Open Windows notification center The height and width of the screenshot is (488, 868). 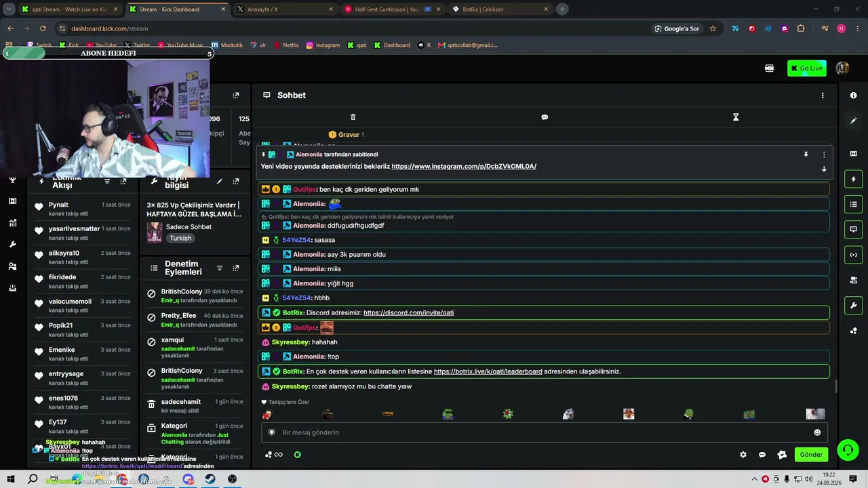pos(853,479)
